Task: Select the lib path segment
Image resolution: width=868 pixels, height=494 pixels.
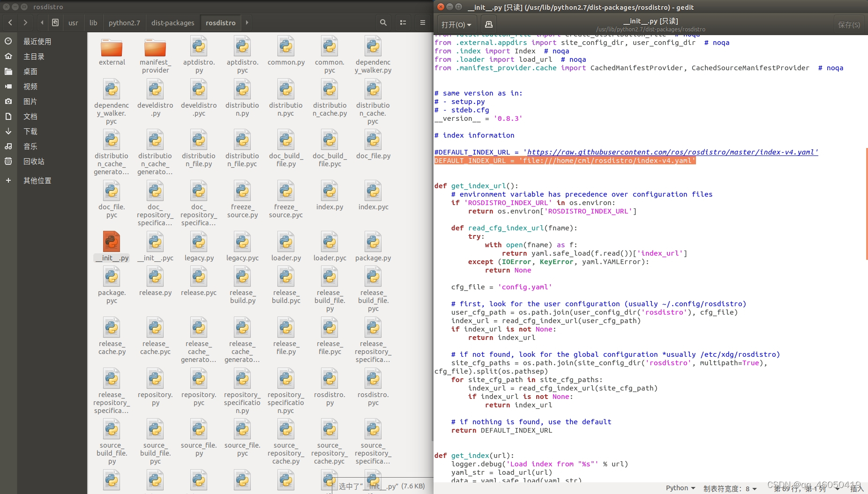Action: [x=93, y=22]
